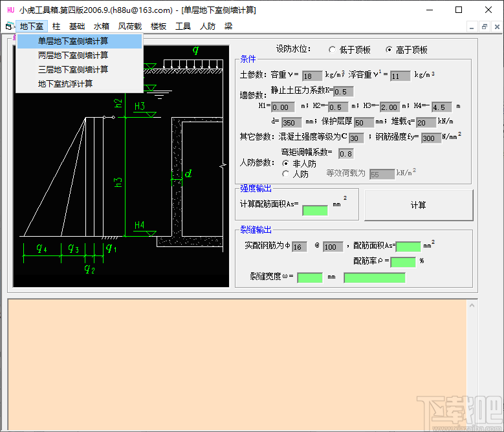Minimize the main application window
Image resolution: width=504 pixels, height=432 pixels.
tap(430, 10)
